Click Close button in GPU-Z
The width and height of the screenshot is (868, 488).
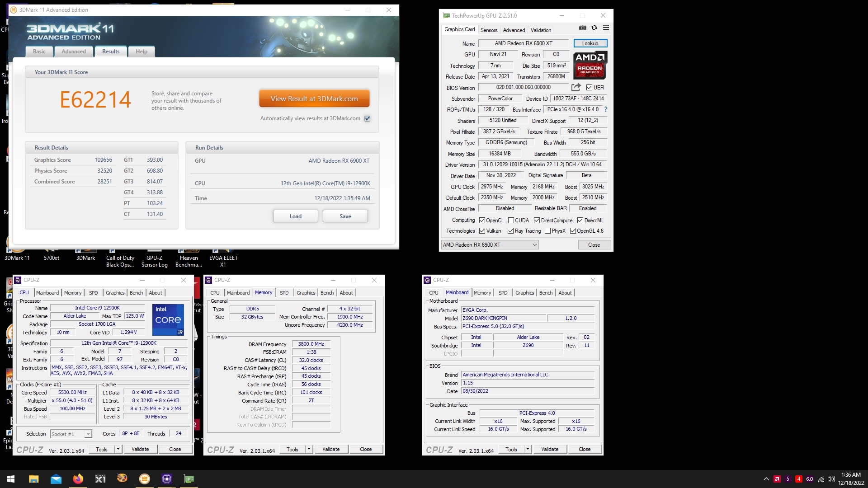[x=594, y=245]
